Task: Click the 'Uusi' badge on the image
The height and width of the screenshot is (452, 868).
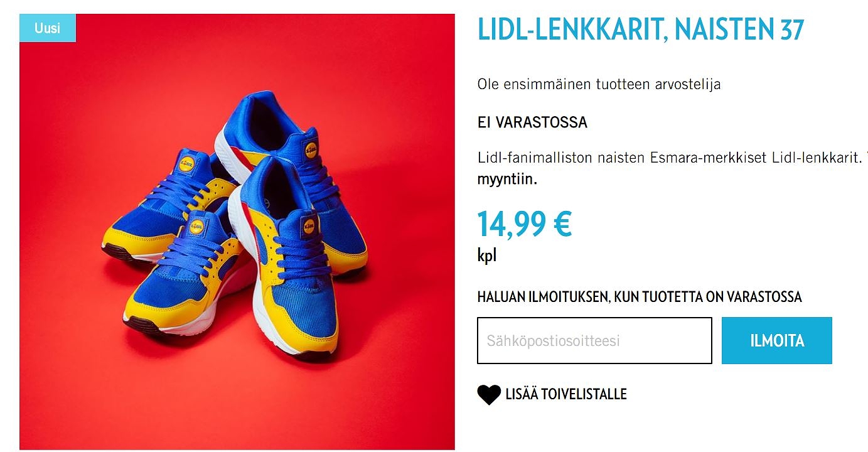Action: point(48,28)
